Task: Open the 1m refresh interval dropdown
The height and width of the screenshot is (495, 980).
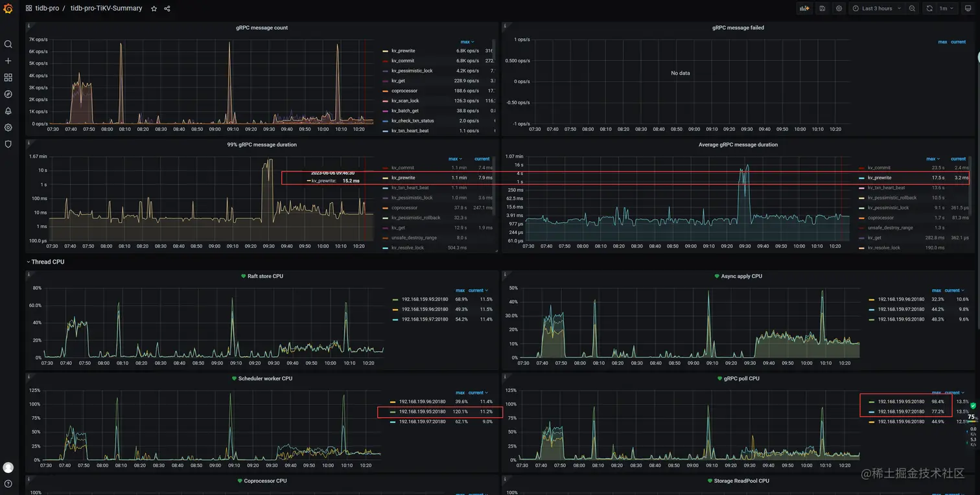Action: [946, 8]
